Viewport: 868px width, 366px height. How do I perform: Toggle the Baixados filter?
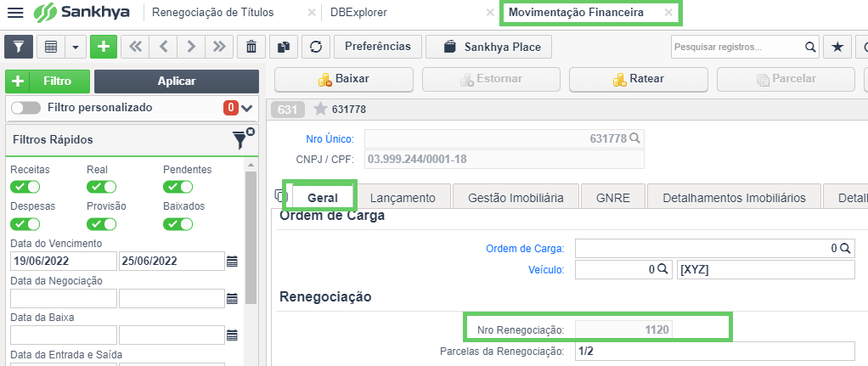coord(178,223)
